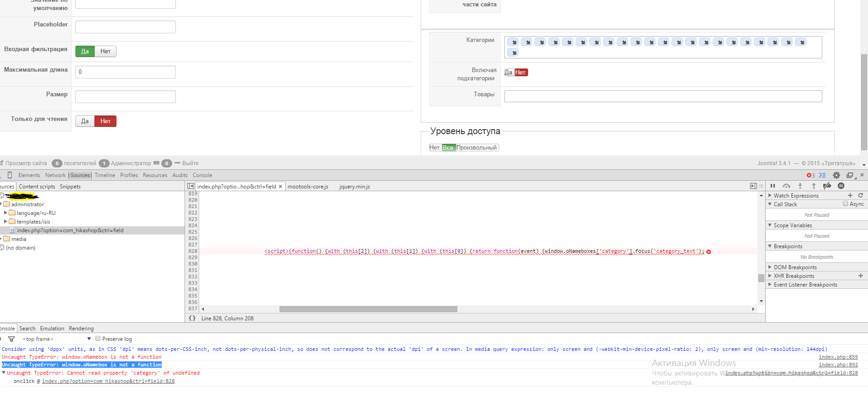This screenshot has width=868, height=402.
Task: Open Timeline panel tab
Action: tap(105, 175)
